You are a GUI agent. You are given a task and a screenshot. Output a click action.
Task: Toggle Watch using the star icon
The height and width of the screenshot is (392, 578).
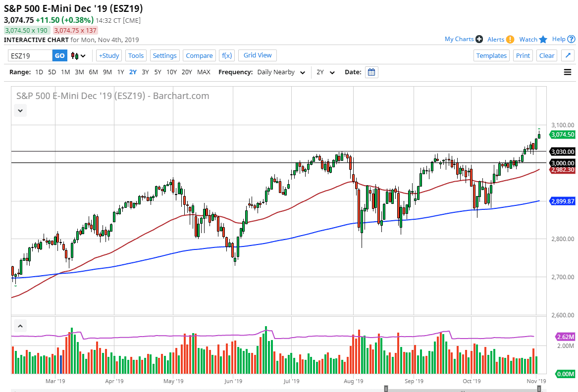tap(543, 39)
